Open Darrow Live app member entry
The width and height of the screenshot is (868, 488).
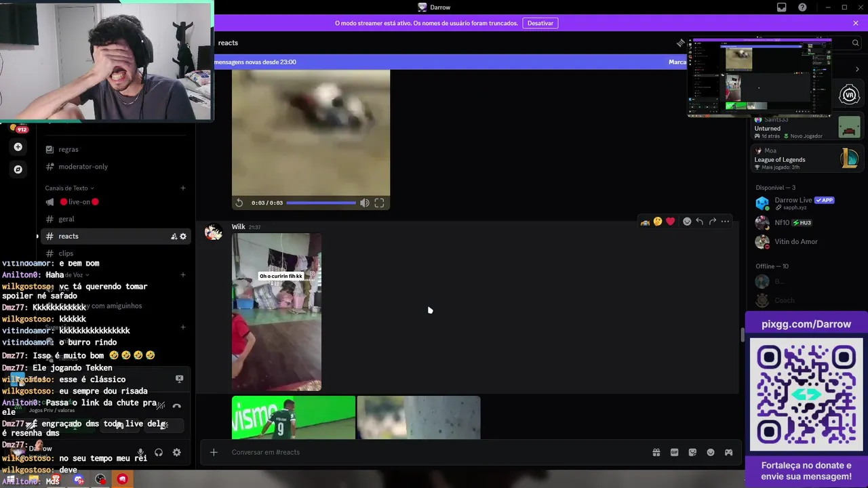(x=806, y=203)
